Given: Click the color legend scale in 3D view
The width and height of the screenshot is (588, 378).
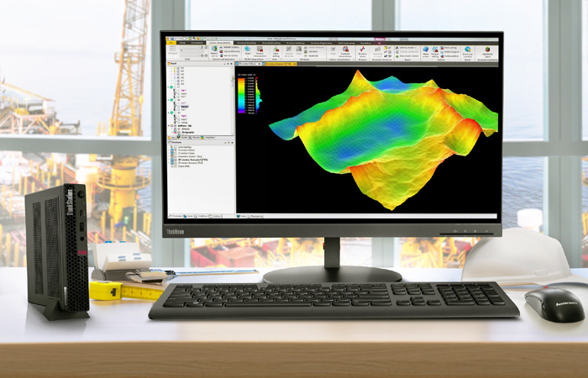Looking at the screenshot, I should tap(242, 95).
